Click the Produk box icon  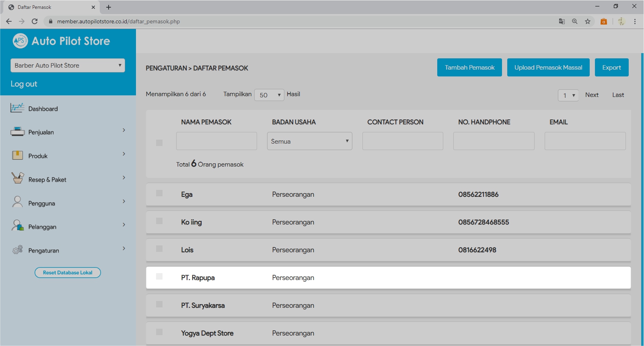coord(17,155)
